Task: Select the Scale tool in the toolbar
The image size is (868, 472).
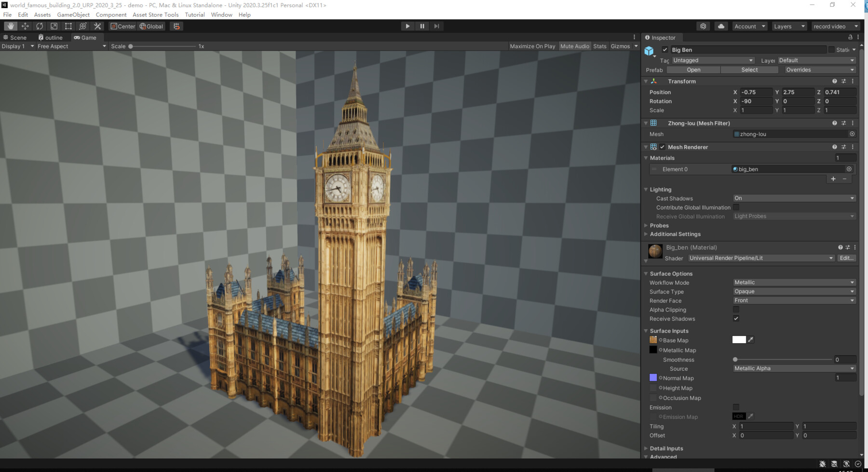Action: click(x=54, y=26)
